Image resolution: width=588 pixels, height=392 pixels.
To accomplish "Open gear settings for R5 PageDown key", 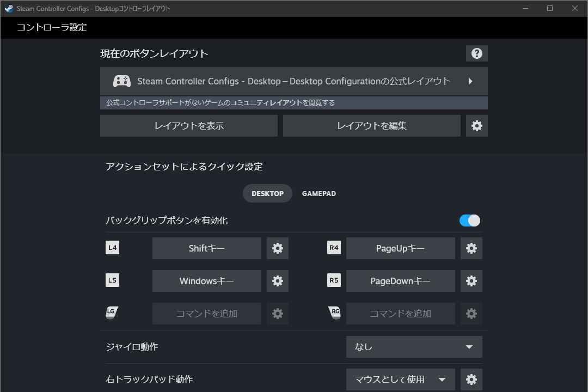I will 471,281.
